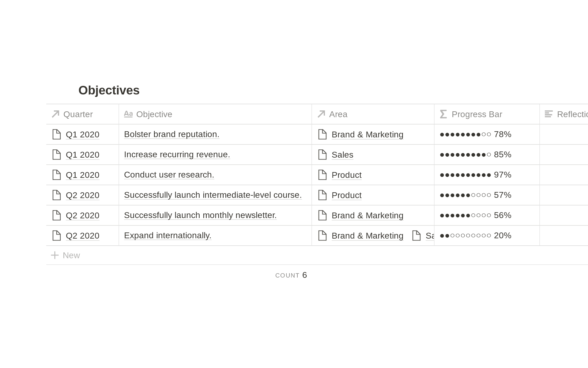Click the page icon beside Brand & Marketing last row

pos(322,236)
